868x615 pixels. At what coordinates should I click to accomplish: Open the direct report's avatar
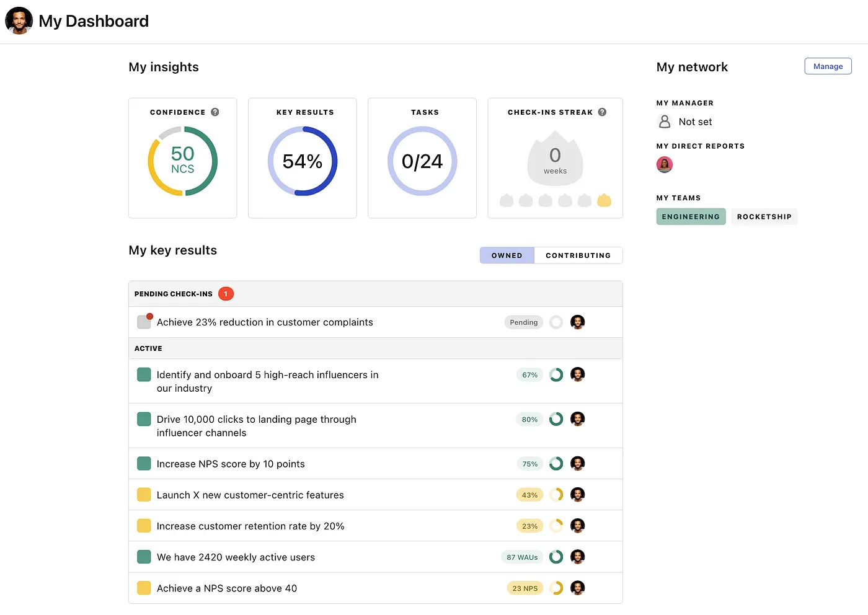(665, 164)
